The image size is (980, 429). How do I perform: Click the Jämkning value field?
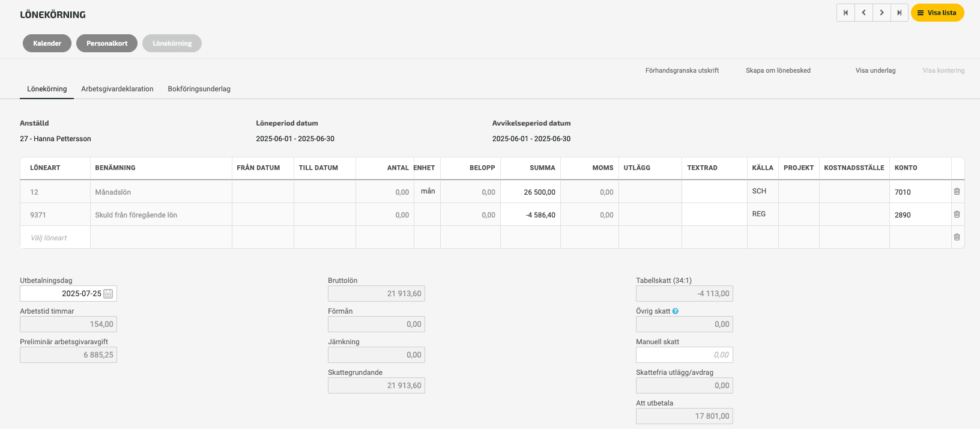(x=377, y=354)
